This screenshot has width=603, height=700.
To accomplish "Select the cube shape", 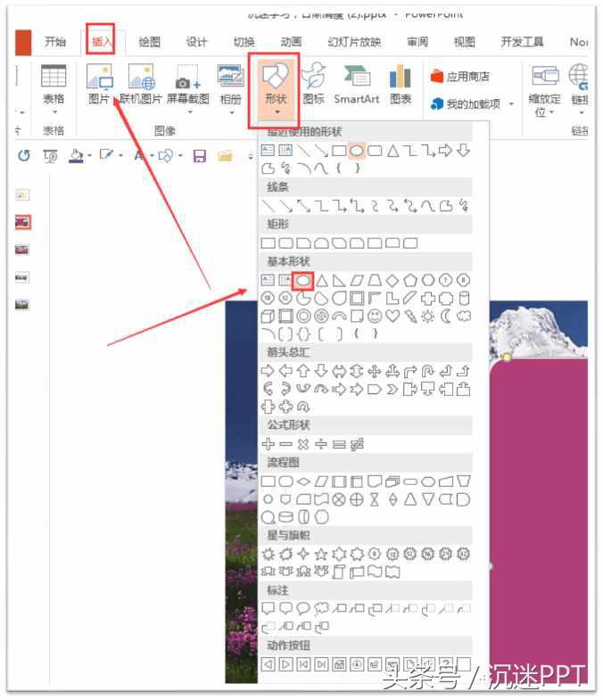I will coord(268,317).
